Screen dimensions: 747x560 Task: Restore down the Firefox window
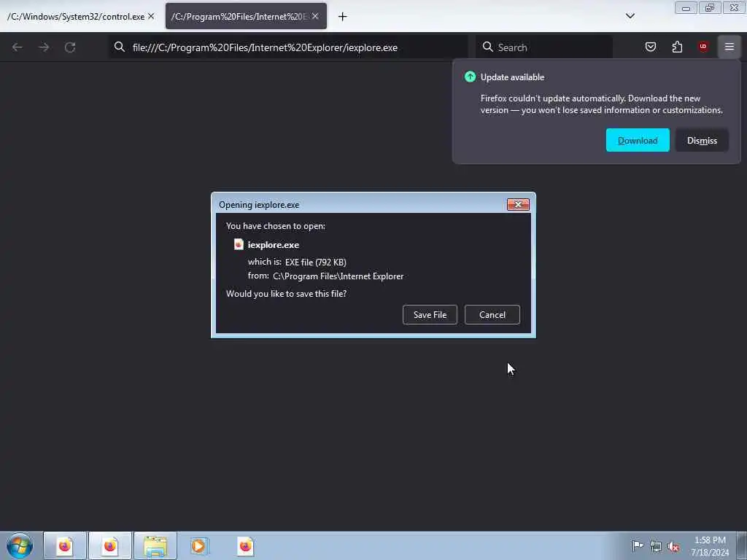click(x=709, y=7)
